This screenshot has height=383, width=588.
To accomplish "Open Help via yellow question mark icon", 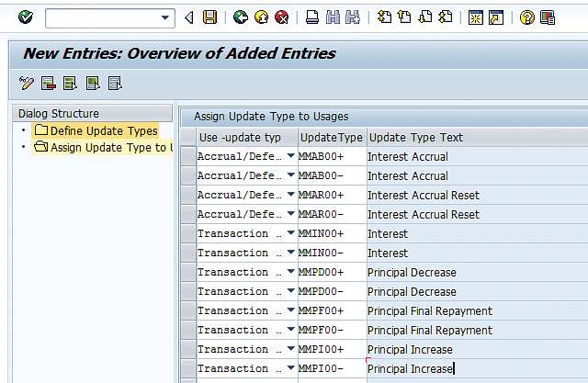I will [527, 17].
